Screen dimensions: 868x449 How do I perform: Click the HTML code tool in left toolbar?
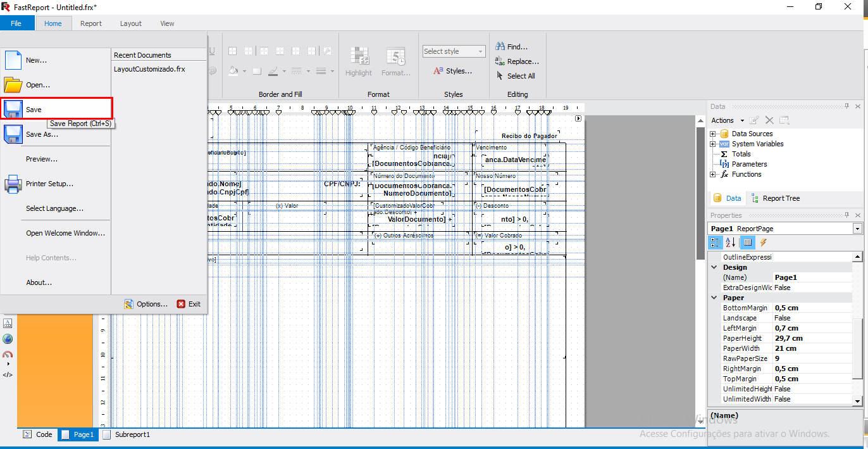click(x=8, y=374)
